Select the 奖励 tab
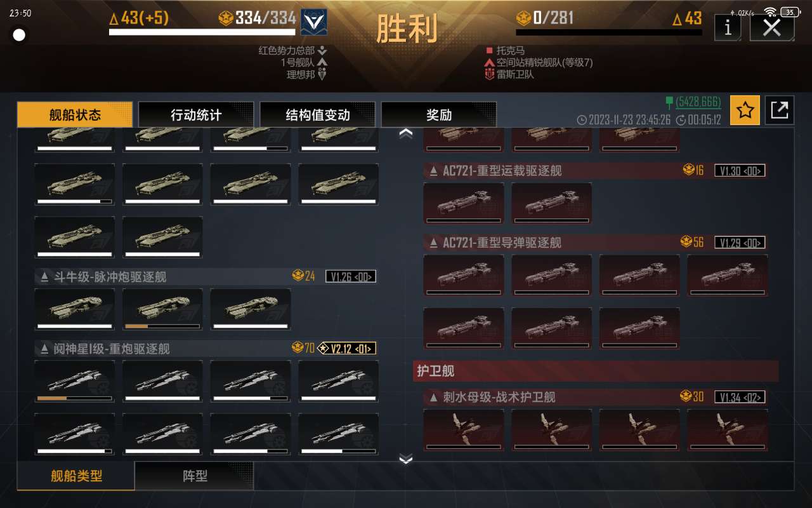The width and height of the screenshot is (812, 508). coord(439,115)
